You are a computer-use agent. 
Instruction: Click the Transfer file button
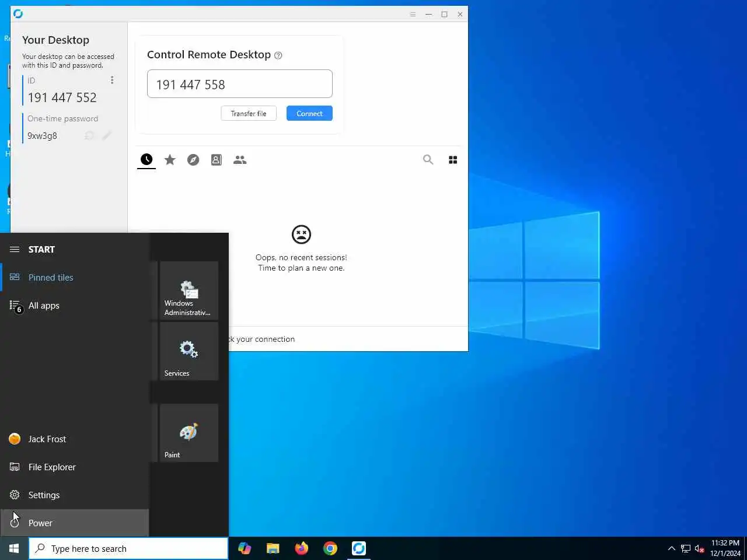(249, 114)
